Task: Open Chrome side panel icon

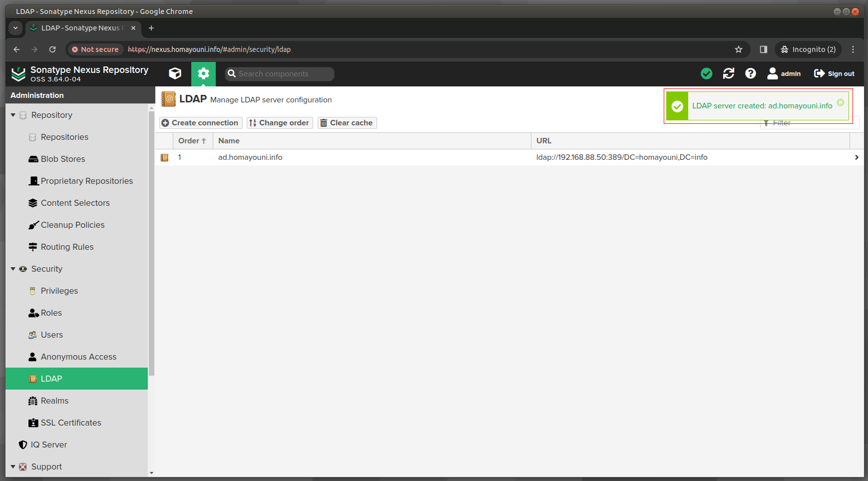Action: pyautogui.click(x=763, y=49)
